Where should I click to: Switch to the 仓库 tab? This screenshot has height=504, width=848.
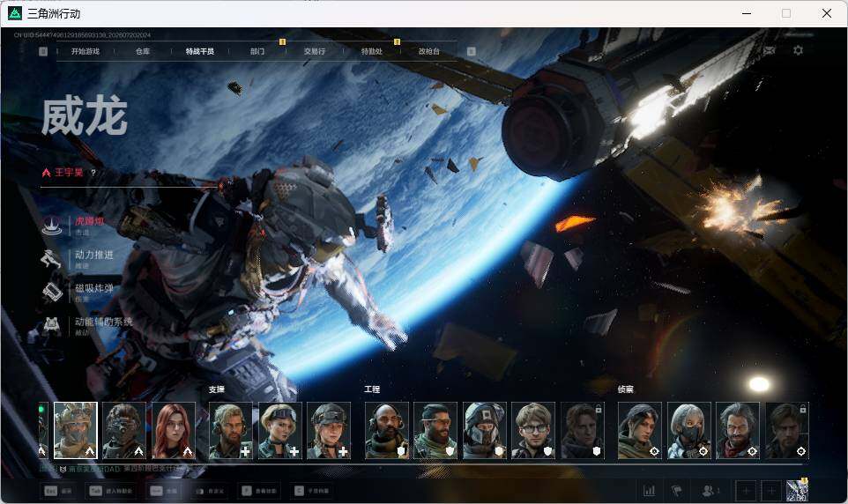(143, 51)
